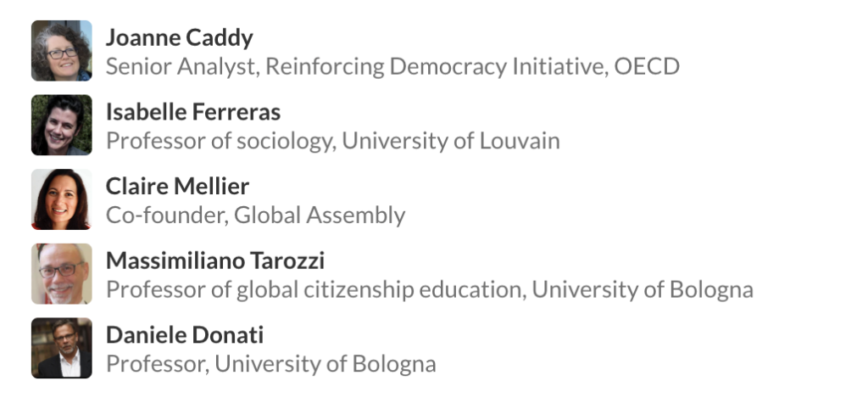
Task: Click the name Joanne Caddy
Action: point(179,37)
